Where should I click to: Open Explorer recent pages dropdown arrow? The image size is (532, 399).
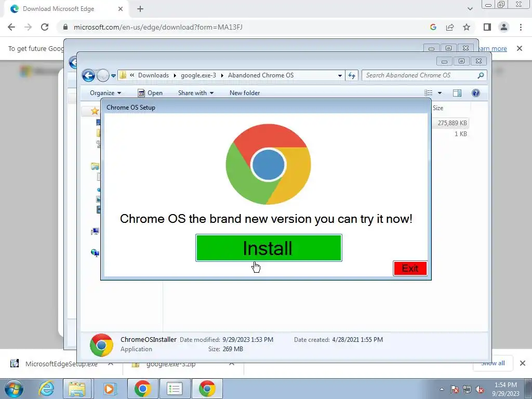113,76
